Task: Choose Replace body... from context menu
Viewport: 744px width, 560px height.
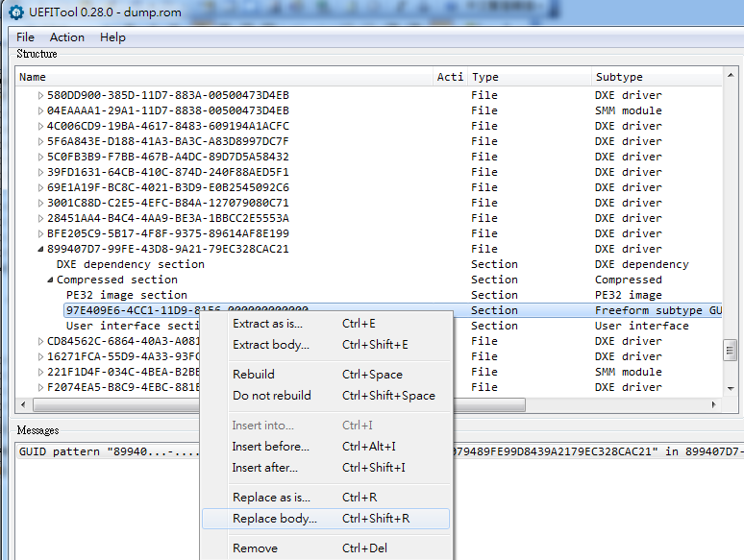Action: pos(326,519)
